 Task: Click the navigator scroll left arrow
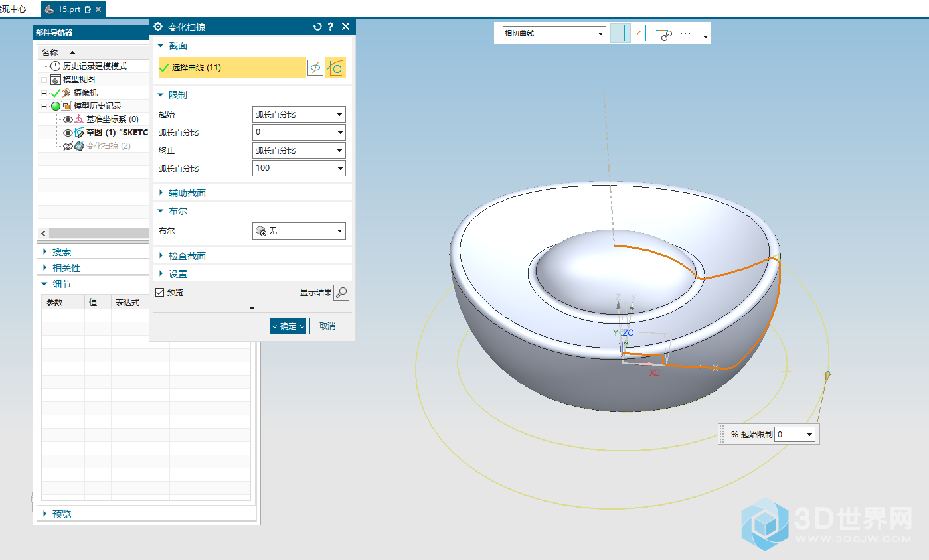coord(44,234)
